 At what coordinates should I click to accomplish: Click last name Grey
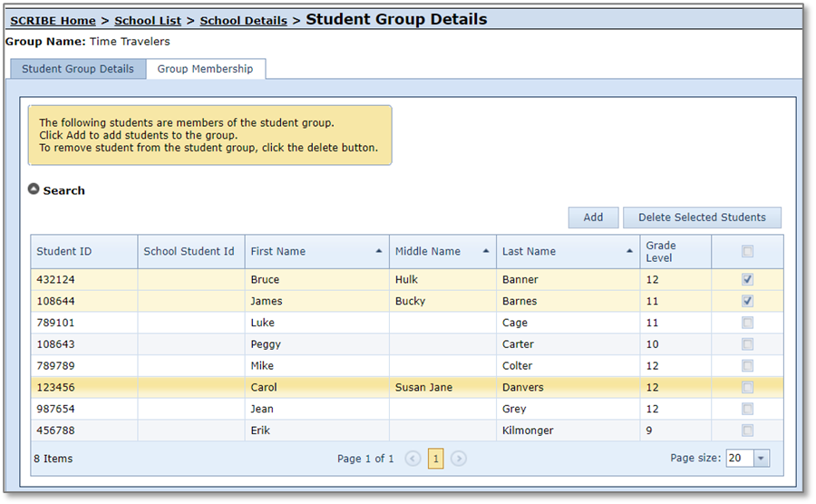point(514,409)
